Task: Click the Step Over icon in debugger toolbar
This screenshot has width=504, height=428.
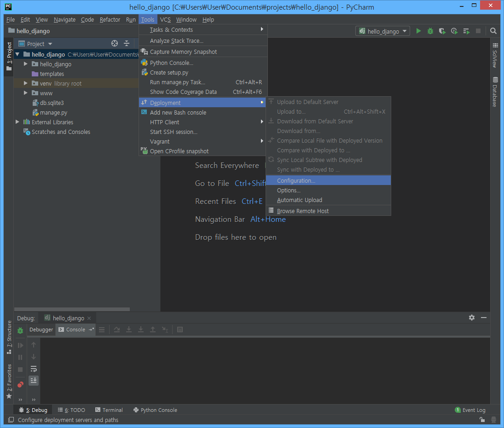Action: (116, 330)
